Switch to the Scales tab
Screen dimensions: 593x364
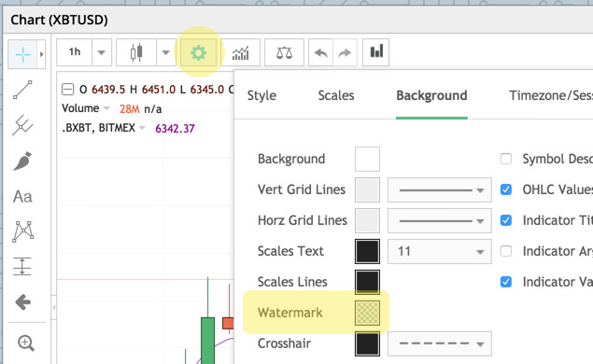[x=336, y=95]
